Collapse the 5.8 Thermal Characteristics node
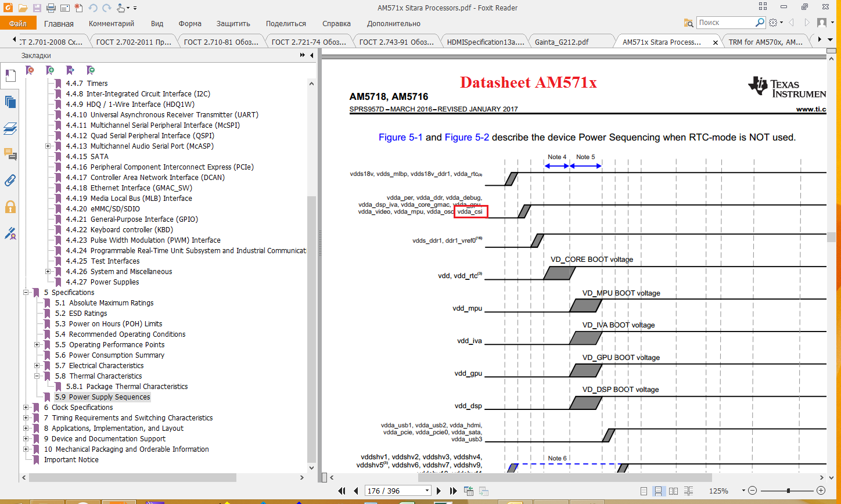The height and width of the screenshot is (504, 841). 37,376
